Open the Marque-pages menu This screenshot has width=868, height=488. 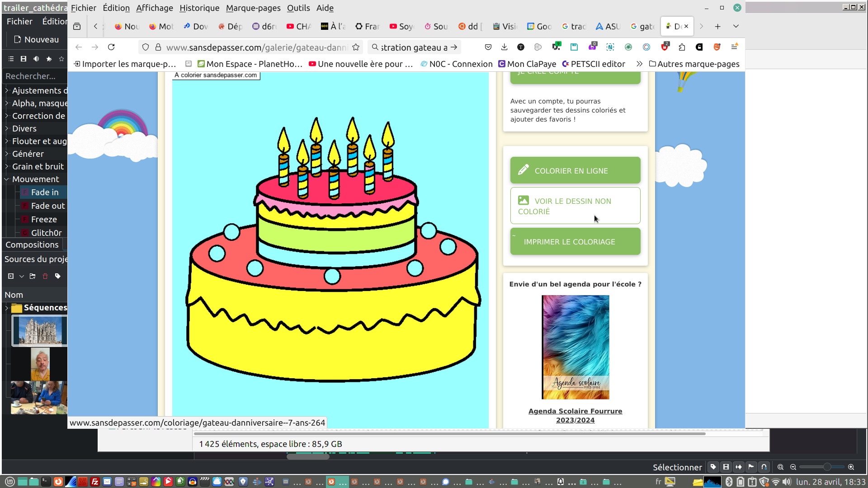(x=253, y=8)
